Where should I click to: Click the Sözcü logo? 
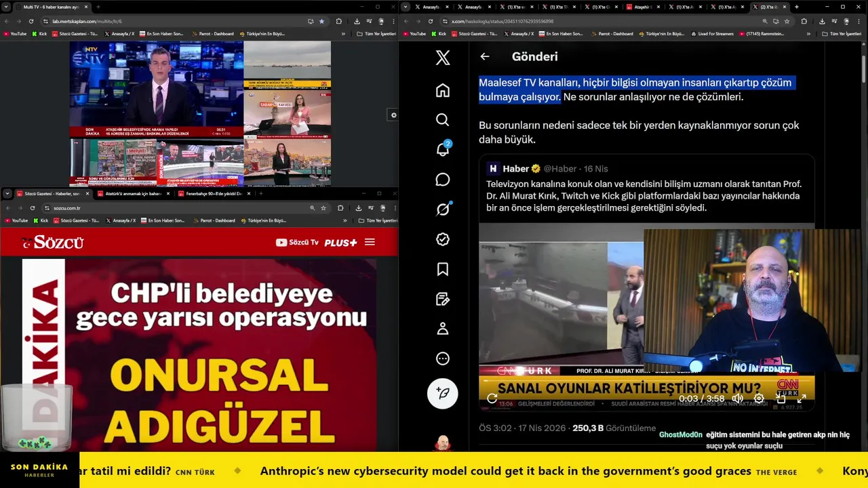point(52,243)
